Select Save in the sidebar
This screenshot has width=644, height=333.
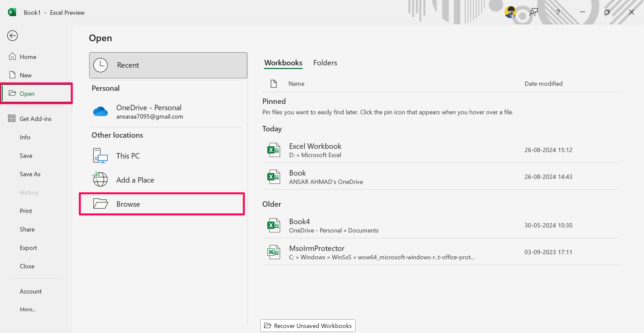[26, 155]
